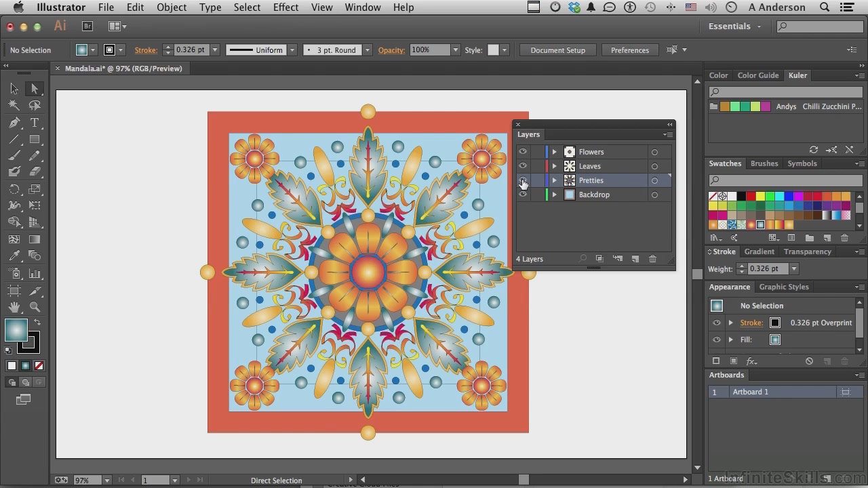This screenshot has width=868, height=488.
Task: Hide the Leaves layer
Action: click(523, 166)
